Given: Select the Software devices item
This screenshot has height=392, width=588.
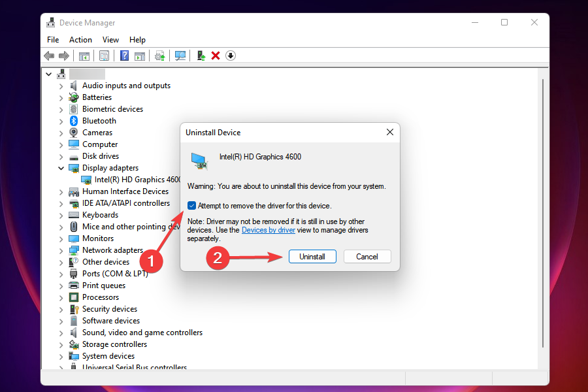Looking at the screenshot, I should (111, 321).
